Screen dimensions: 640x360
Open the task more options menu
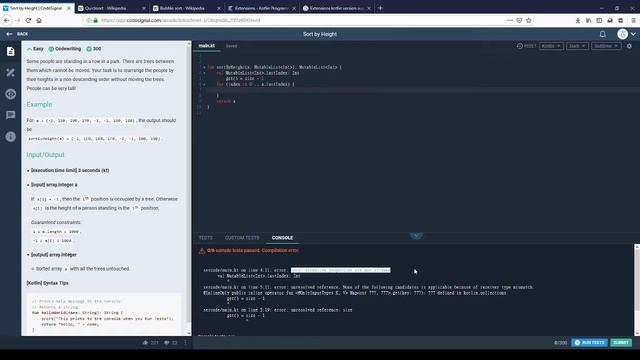click(x=185, y=342)
